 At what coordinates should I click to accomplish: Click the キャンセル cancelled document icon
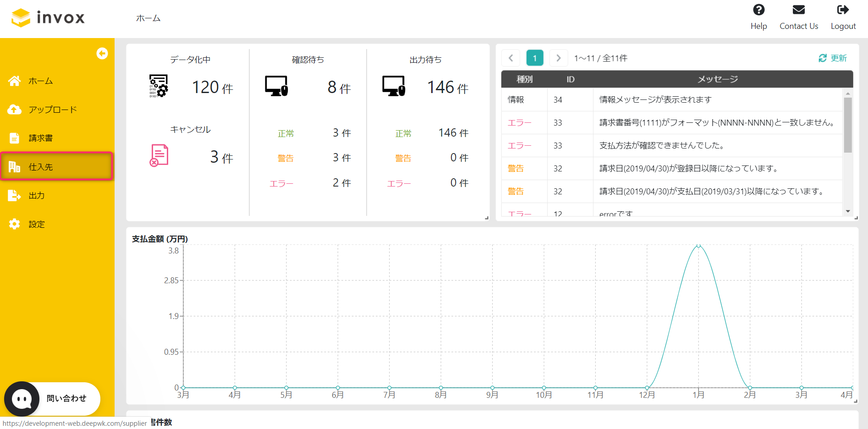click(159, 156)
